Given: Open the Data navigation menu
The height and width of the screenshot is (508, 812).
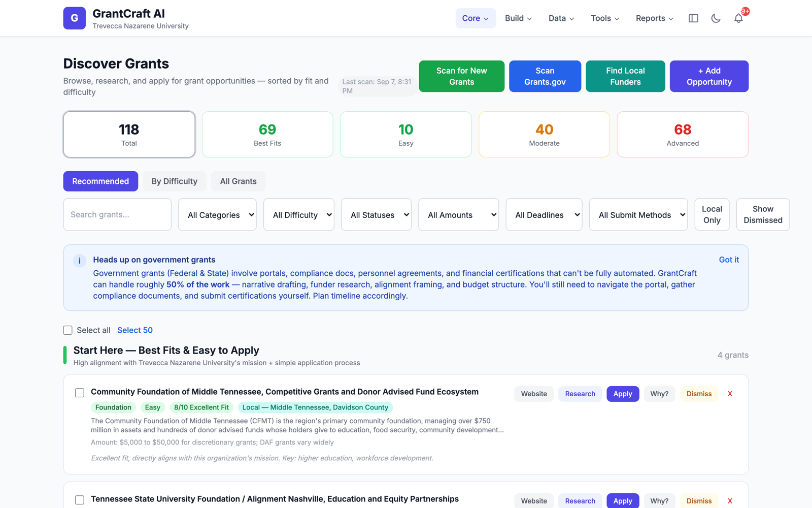Looking at the screenshot, I should (561, 18).
